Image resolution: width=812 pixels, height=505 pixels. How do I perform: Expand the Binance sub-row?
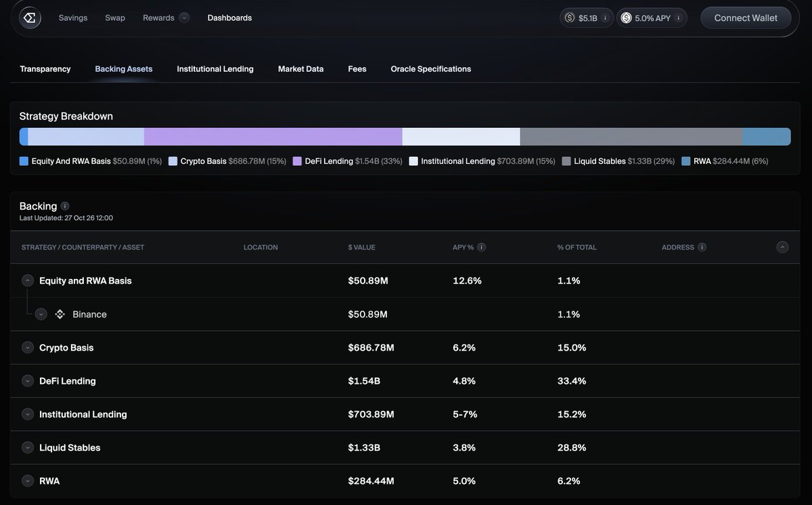tap(41, 314)
